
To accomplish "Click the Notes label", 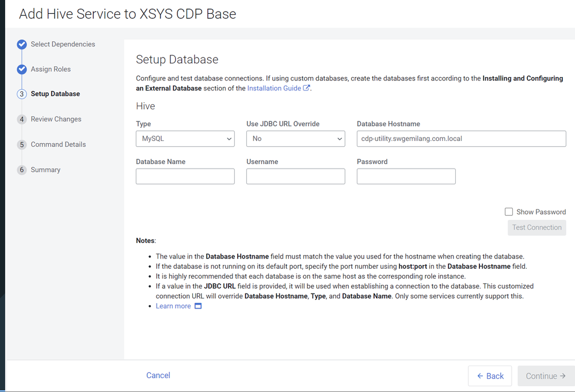I will [146, 241].
